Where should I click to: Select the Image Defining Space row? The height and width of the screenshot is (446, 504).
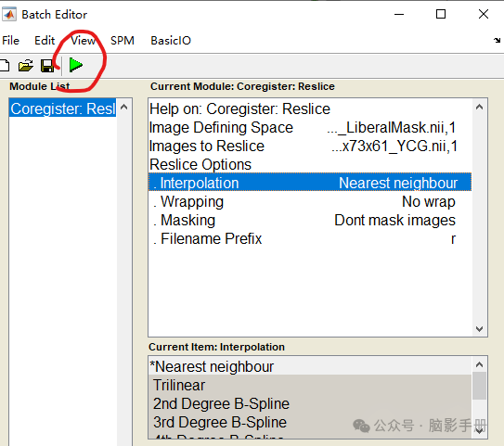(310, 127)
